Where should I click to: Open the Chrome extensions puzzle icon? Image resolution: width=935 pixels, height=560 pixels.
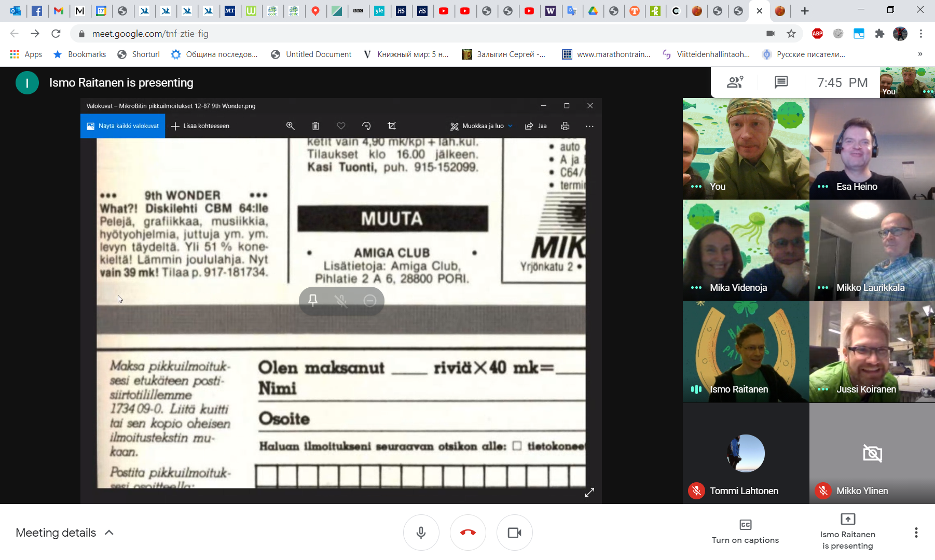pos(879,34)
